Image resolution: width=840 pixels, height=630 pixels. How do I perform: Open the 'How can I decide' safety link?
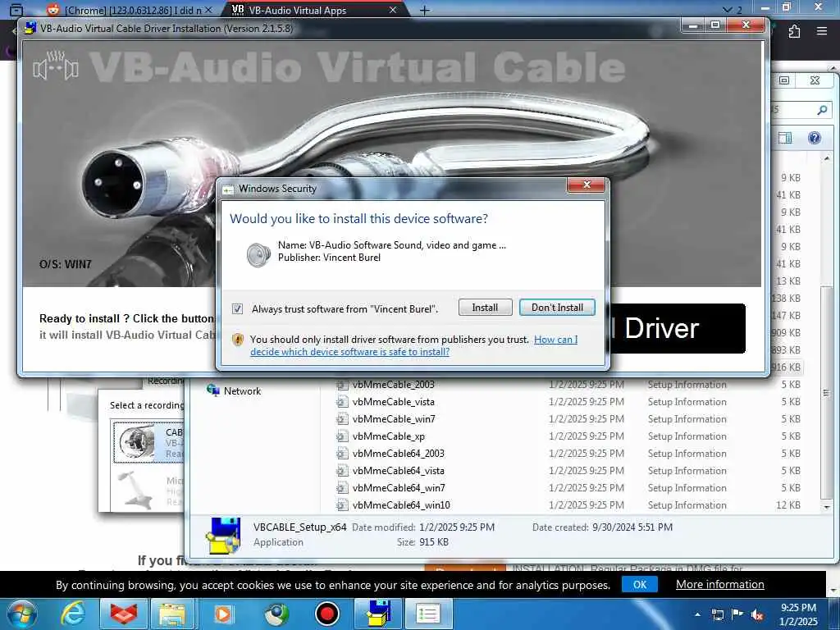tap(414, 345)
